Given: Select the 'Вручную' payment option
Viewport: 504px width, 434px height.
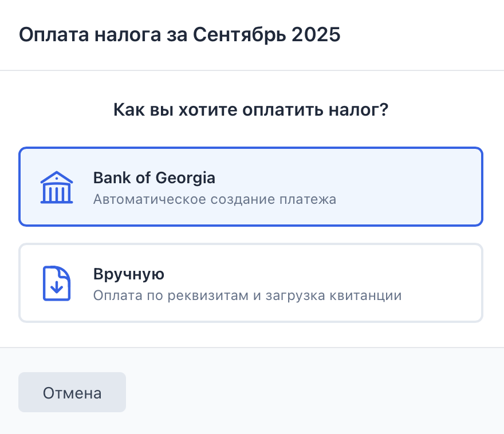Looking at the screenshot, I should [x=251, y=282].
